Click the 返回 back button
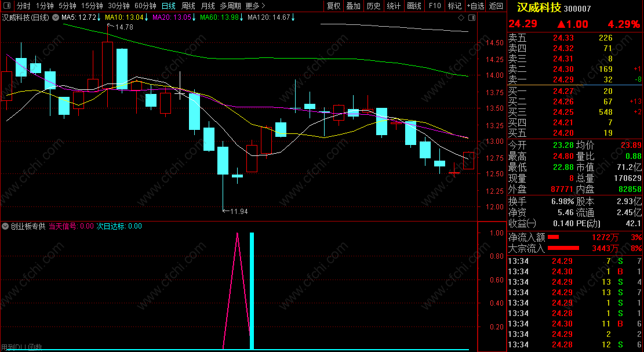Screen dimensions: 644x352 tap(496, 6)
